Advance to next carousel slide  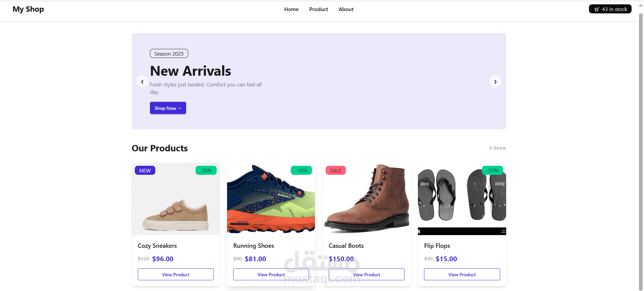[495, 82]
